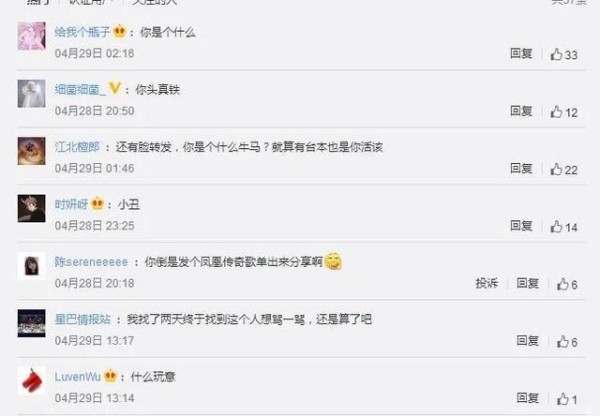Like the comment by 陈sereneeeee
This screenshot has height=416, width=600.
(x=567, y=284)
